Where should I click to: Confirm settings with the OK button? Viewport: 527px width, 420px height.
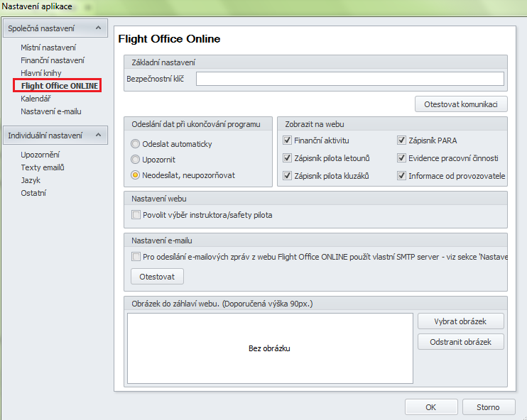tap(430, 407)
